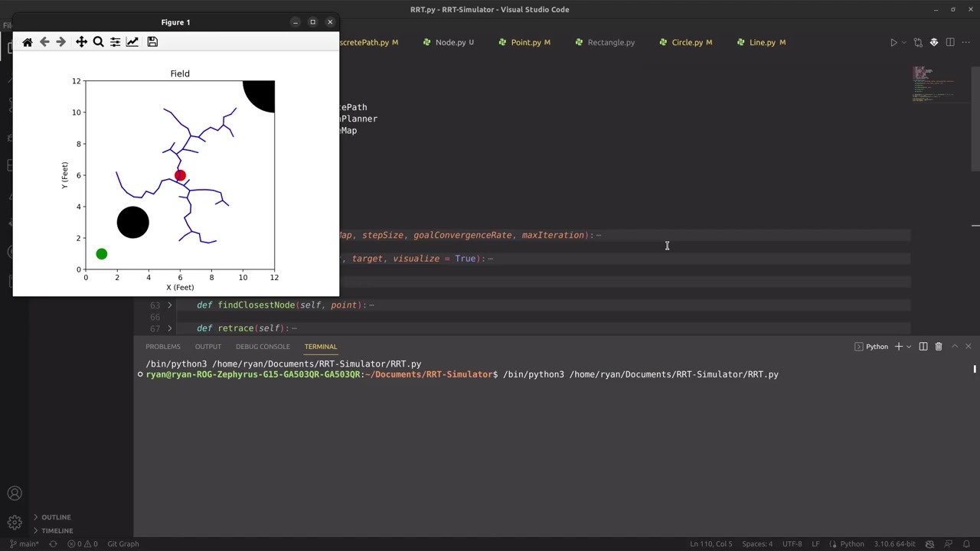
Task: Switch to the Point.py editor tab
Action: [x=524, y=43]
